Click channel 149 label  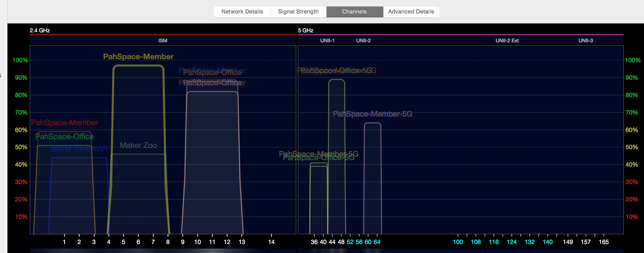[568, 242]
